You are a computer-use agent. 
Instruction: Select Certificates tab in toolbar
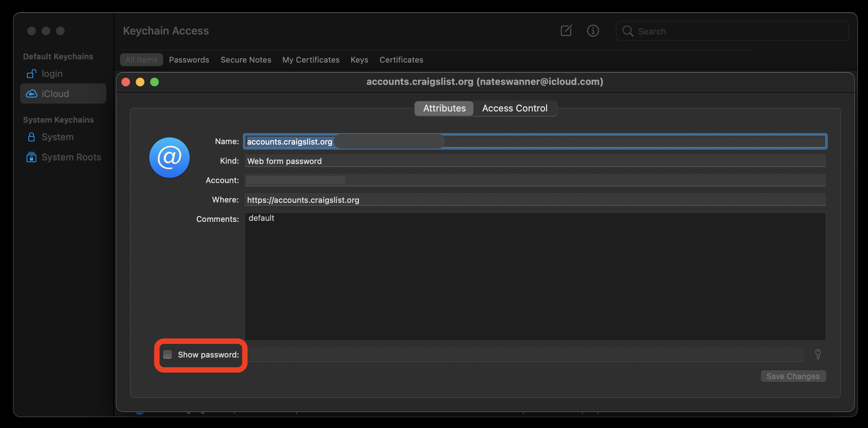(401, 59)
